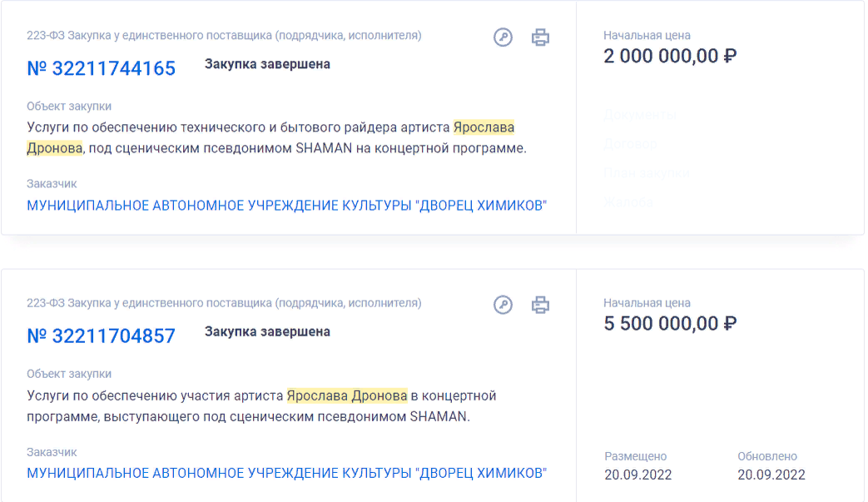The height and width of the screenshot is (502, 868).
Task: Click the 5 500 000,00 ₽ starting price
Action: point(670,323)
